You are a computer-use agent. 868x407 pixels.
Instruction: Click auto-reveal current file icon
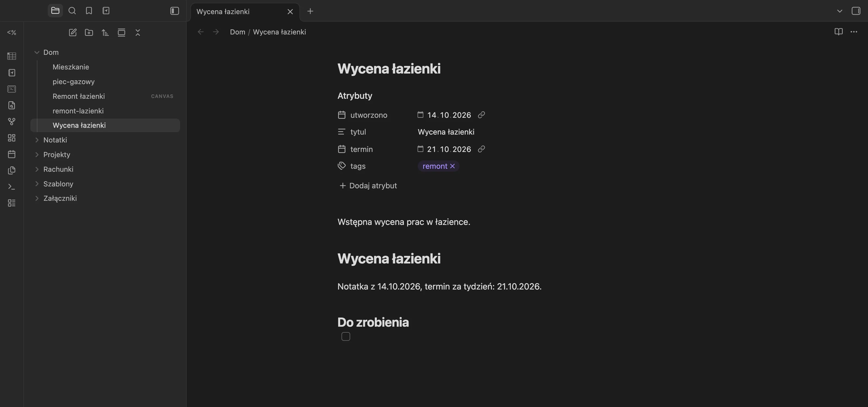pyautogui.click(x=122, y=32)
